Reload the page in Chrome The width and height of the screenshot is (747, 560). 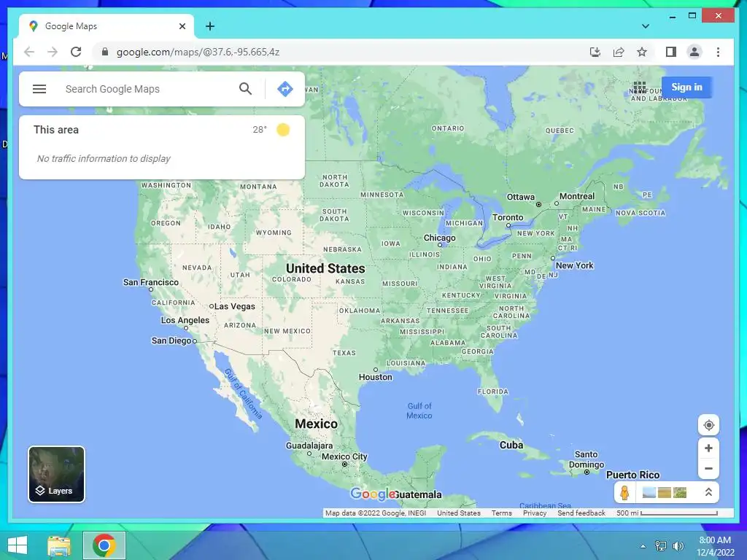76,52
